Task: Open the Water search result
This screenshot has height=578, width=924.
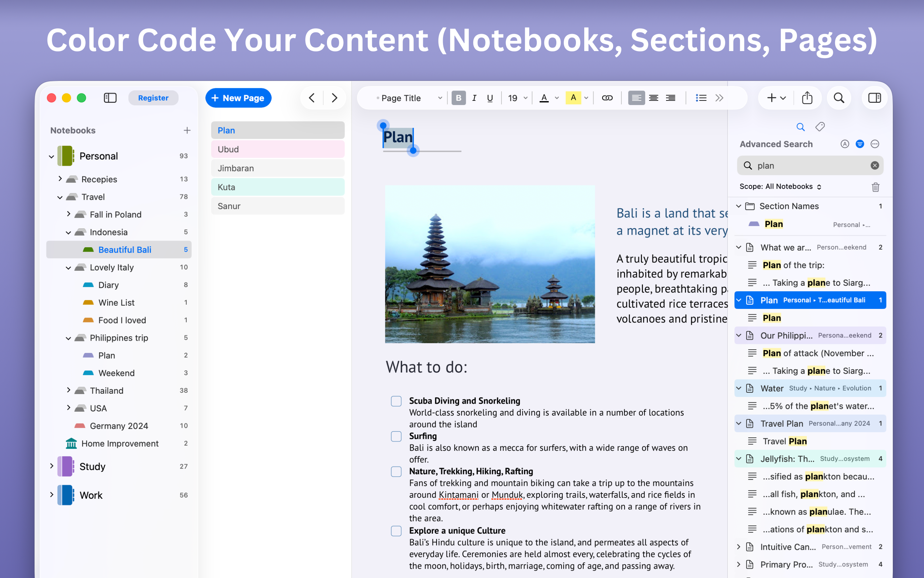Action: (810, 389)
